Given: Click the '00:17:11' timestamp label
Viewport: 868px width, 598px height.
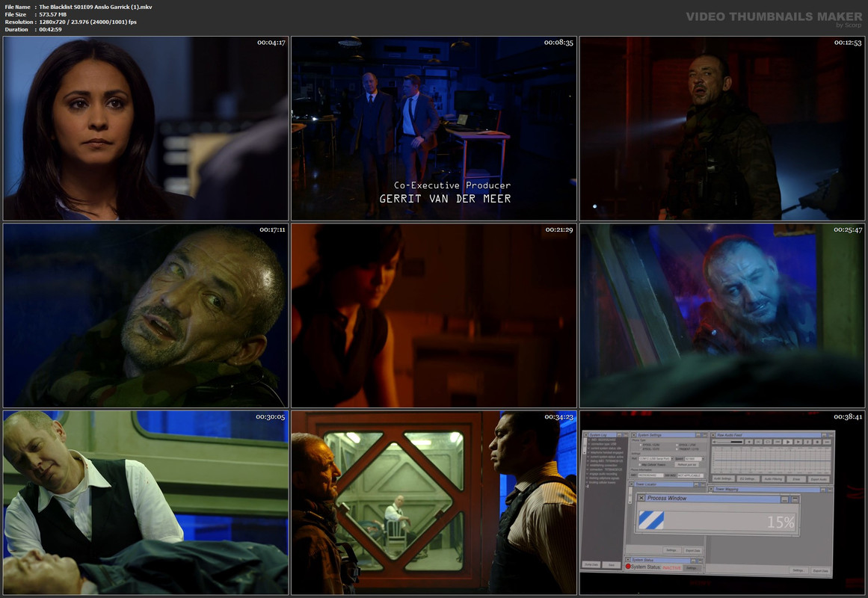Looking at the screenshot, I should click(272, 229).
